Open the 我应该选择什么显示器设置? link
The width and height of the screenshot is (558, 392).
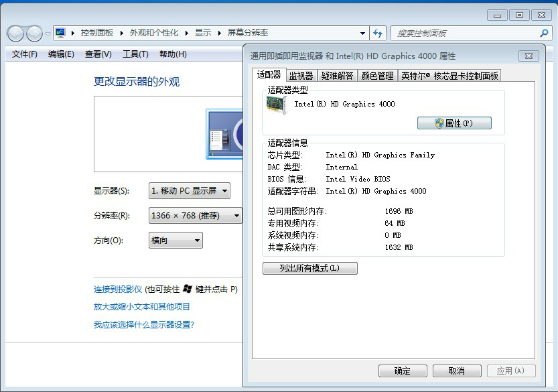(144, 325)
